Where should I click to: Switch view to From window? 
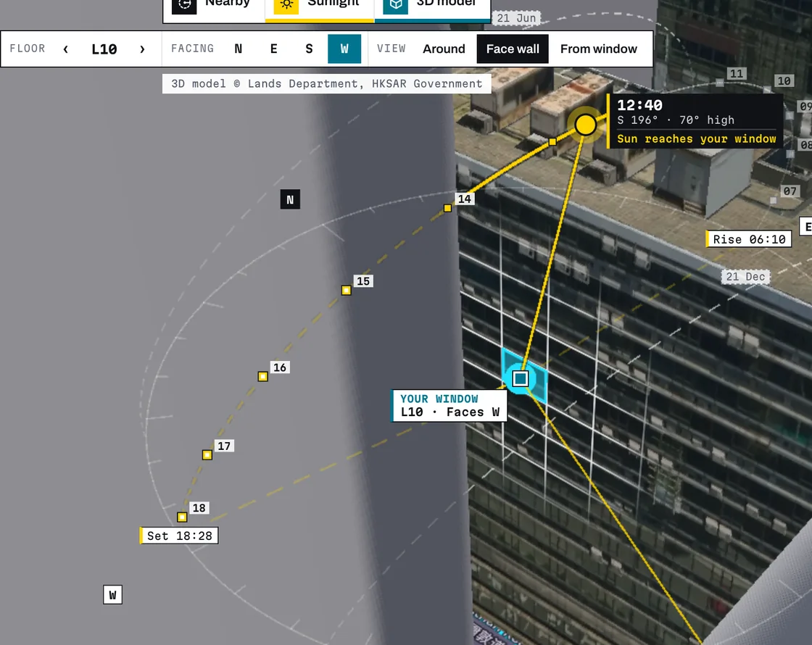tap(599, 49)
